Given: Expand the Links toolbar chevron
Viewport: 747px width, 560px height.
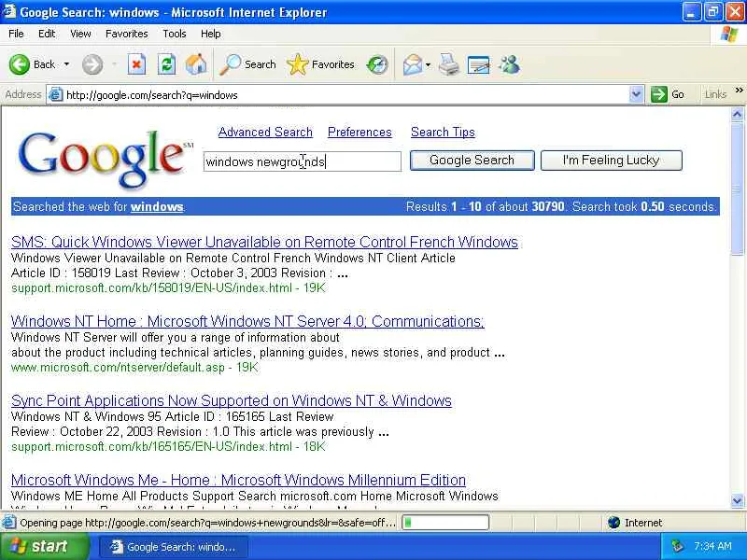Looking at the screenshot, I should (x=739, y=90).
